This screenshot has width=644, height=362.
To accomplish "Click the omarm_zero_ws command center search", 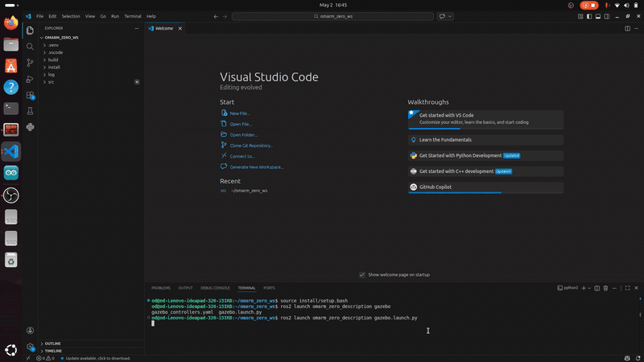I will [332, 16].
